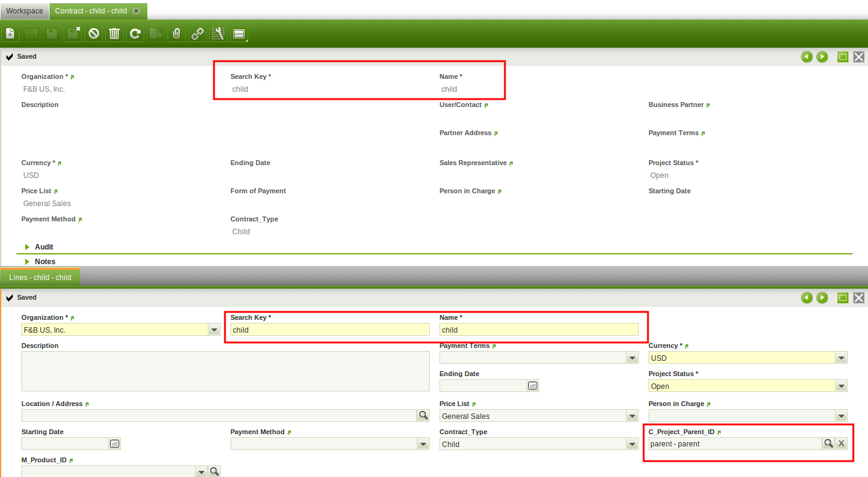Screen dimensions: 868x477
Task: Open the Price List dropdown in Lines
Action: [x=632, y=416]
